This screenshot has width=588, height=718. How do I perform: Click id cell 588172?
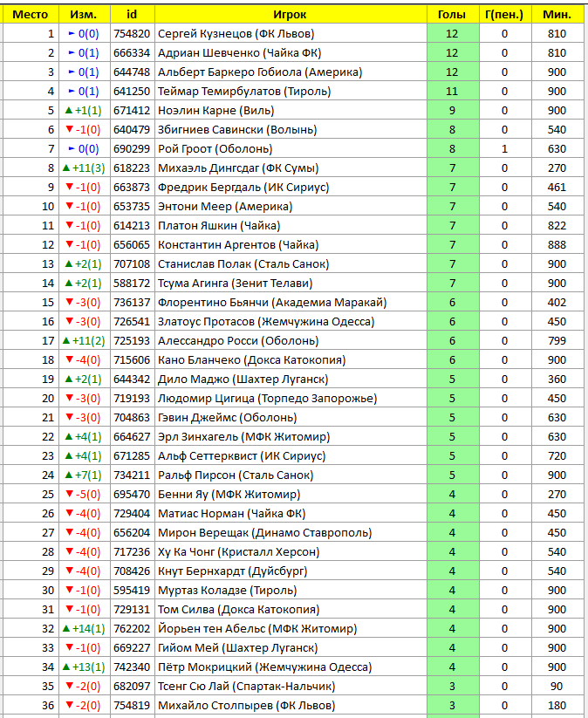133,284
